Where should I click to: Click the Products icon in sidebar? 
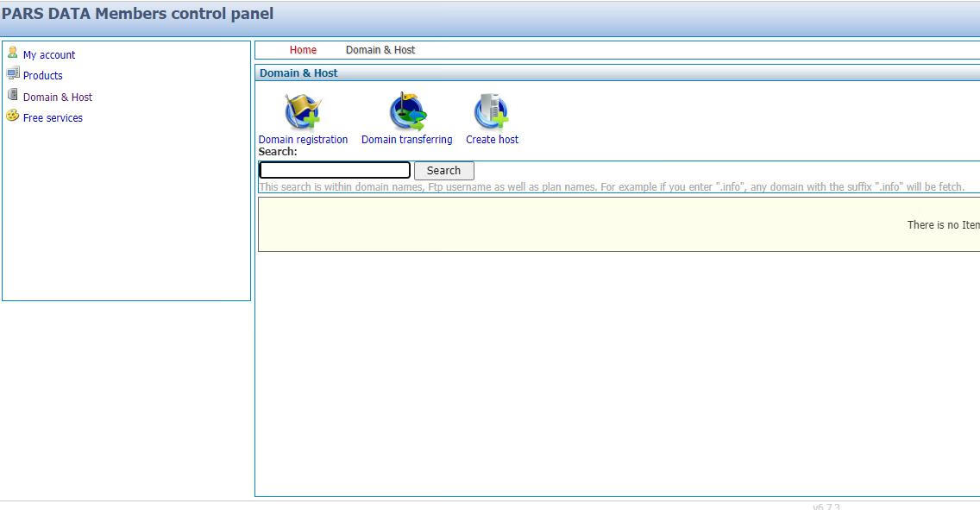click(12, 73)
